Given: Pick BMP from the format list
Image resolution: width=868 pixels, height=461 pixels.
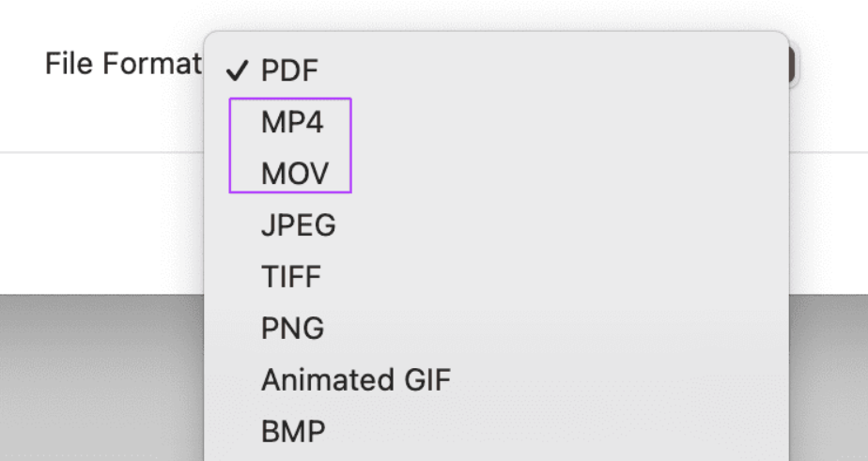Looking at the screenshot, I should coord(294,432).
